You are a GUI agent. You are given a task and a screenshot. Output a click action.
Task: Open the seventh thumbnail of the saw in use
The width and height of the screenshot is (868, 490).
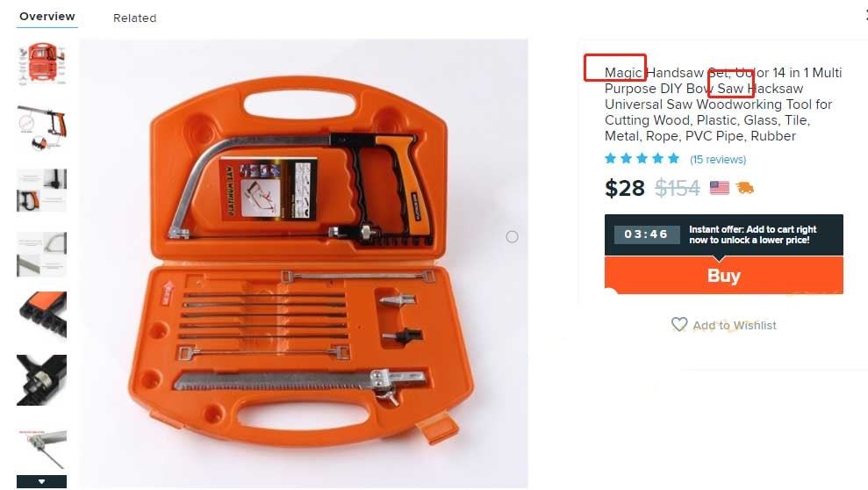[41, 448]
